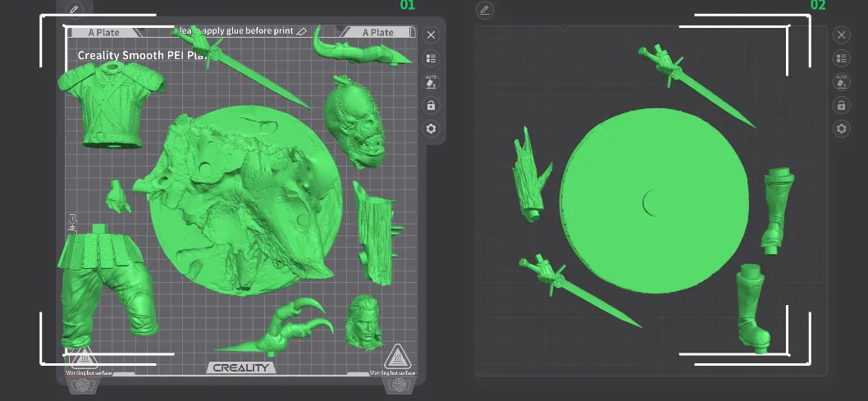The height and width of the screenshot is (401, 868).
Task: Click the plate 02 rename pencil icon
Action: click(485, 10)
